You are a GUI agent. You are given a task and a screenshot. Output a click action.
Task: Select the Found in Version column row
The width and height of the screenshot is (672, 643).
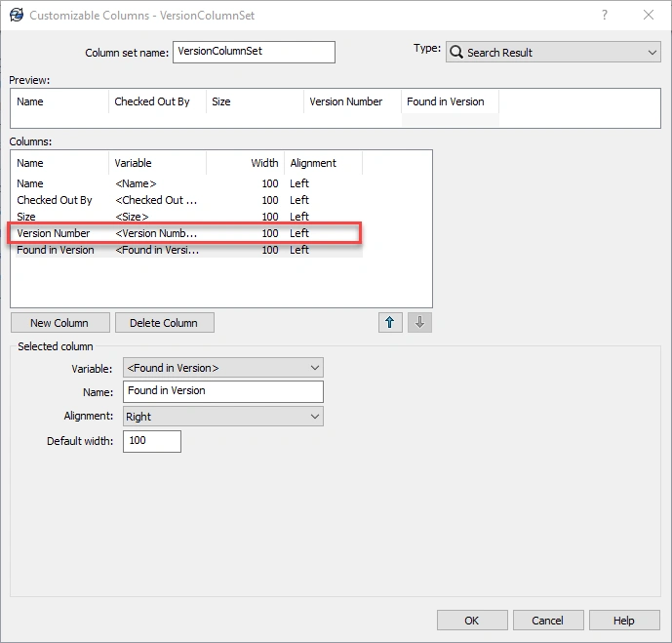click(x=188, y=250)
